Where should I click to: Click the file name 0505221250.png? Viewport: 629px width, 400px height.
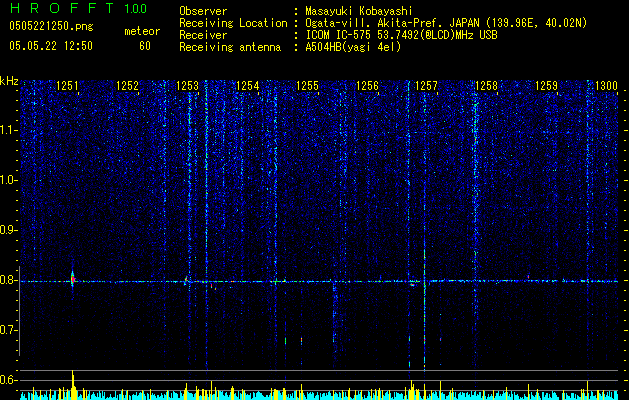(51, 26)
